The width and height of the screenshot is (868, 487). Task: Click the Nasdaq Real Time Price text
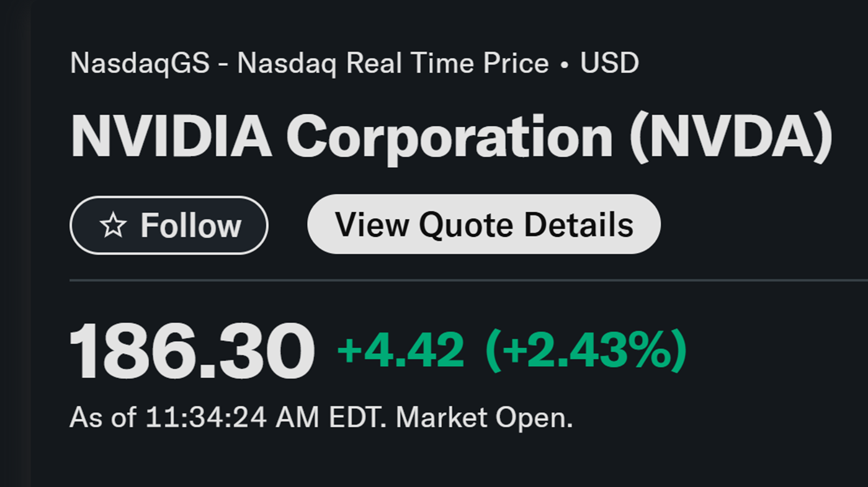coord(393,64)
